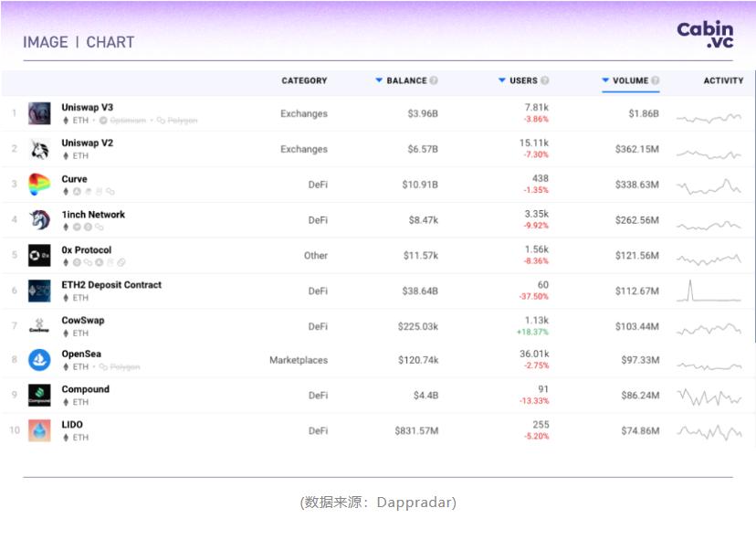
Task: Click the help icon beside BALANCE
Action: (x=434, y=80)
